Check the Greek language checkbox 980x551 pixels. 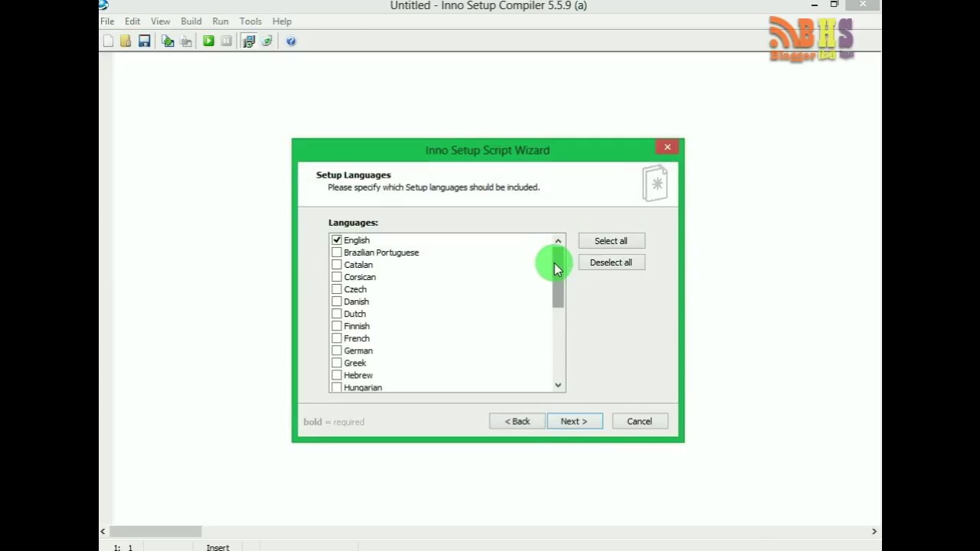click(x=337, y=363)
